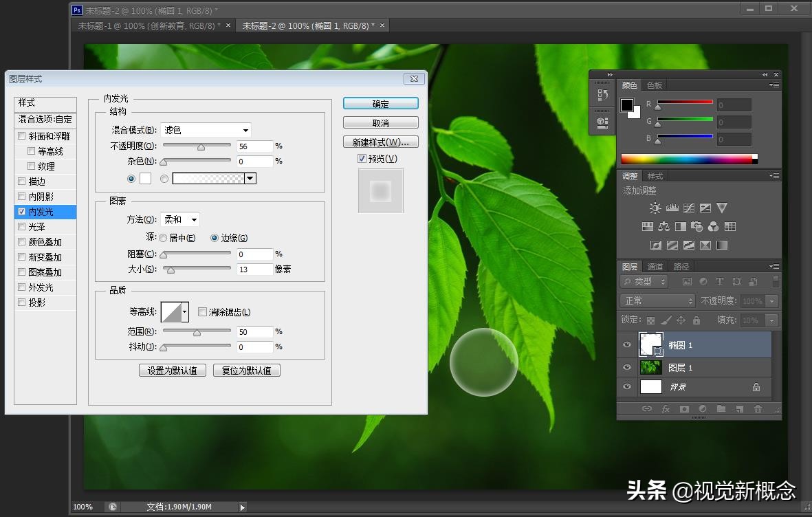
Task: Switch to the 通道 channels tab
Action: click(655, 267)
